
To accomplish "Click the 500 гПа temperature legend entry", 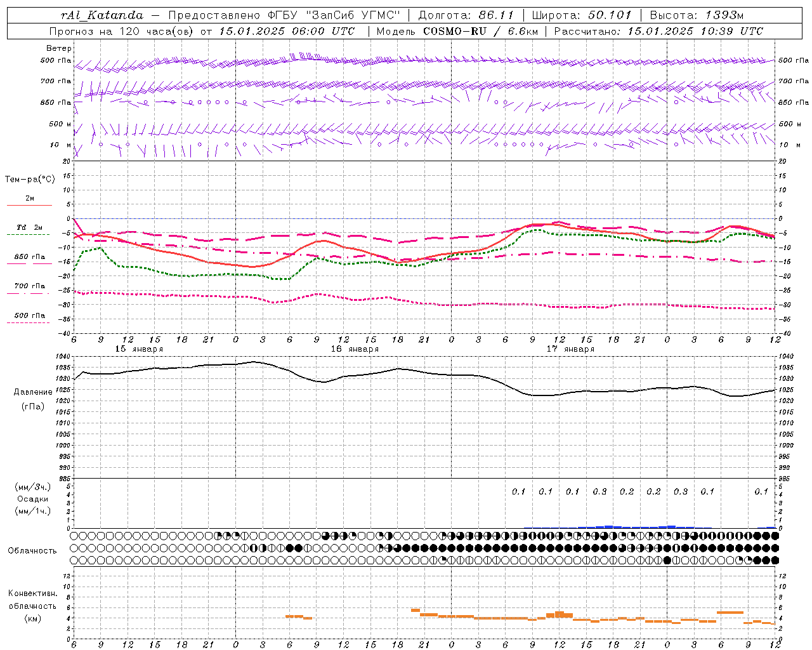I will click(30, 315).
